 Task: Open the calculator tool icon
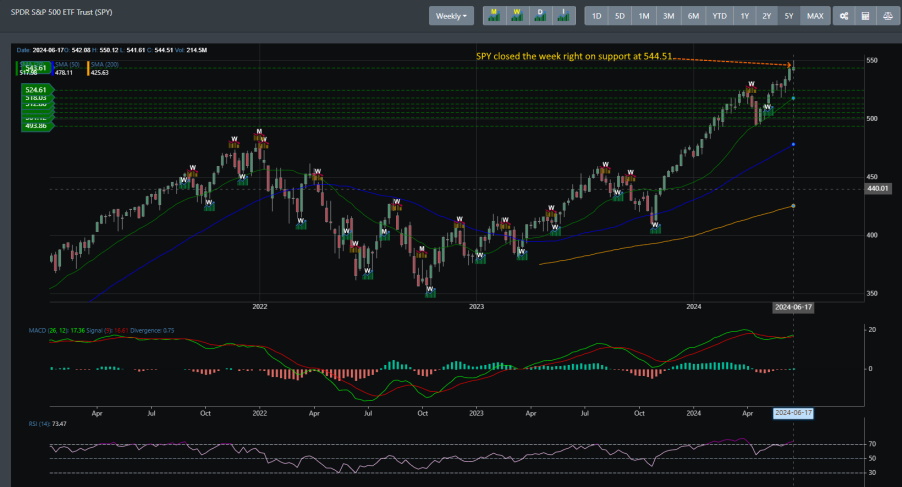pos(865,16)
